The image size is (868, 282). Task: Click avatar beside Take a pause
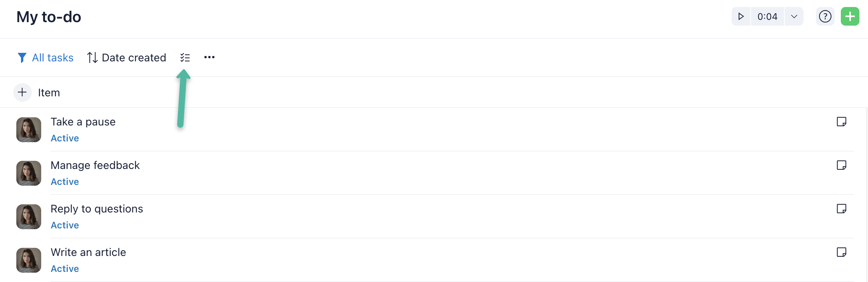tap(29, 130)
